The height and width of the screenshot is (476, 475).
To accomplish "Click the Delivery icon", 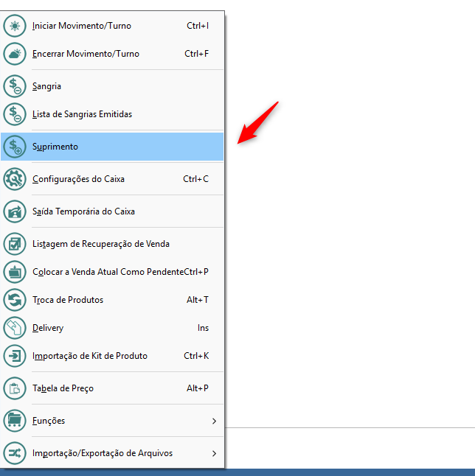I will tap(15, 328).
